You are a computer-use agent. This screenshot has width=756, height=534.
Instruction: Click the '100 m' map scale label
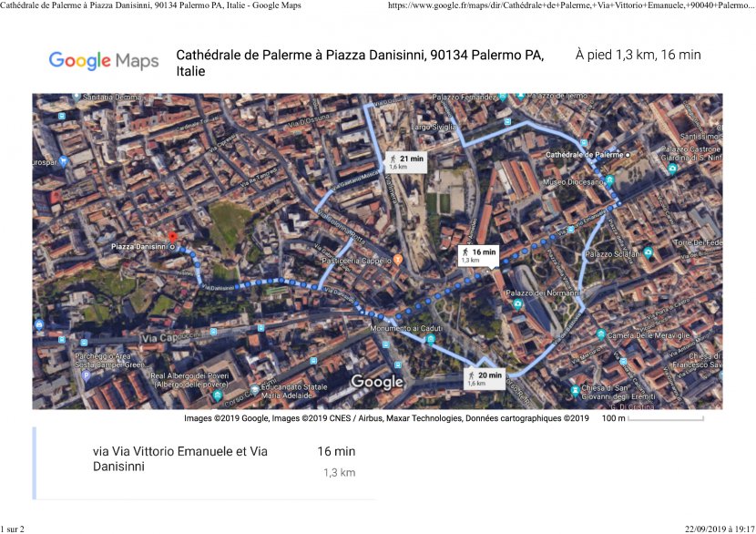[613, 418]
